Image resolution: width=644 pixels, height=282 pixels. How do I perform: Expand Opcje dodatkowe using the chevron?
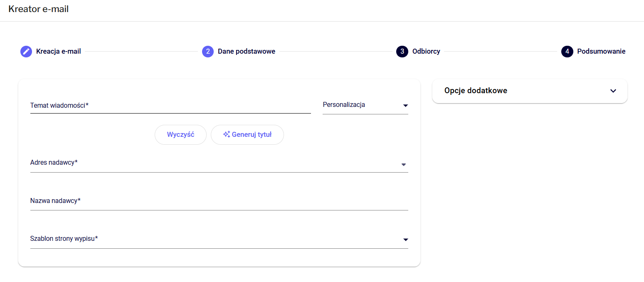613,91
